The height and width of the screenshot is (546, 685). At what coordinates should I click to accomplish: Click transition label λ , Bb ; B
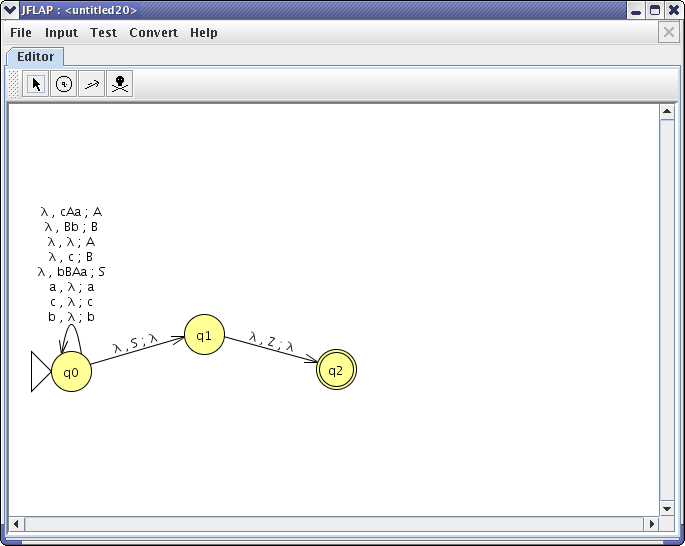click(71, 227)
